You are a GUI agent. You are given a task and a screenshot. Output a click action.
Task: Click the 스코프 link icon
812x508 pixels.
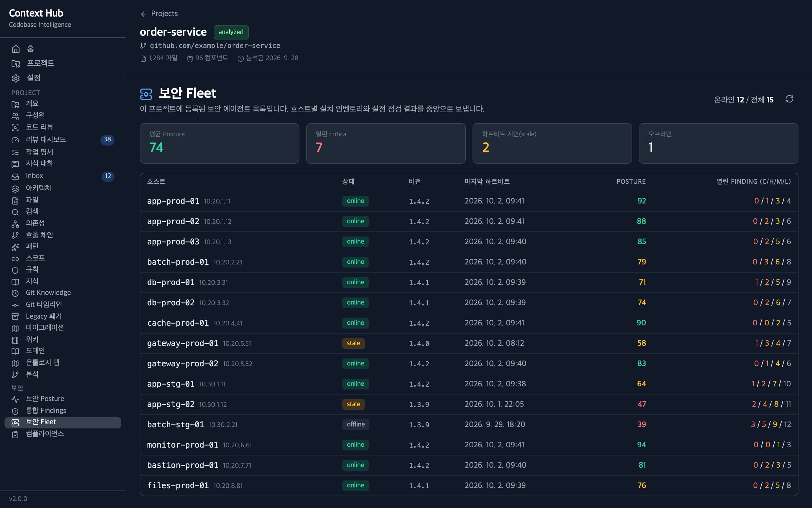(15, 259)
